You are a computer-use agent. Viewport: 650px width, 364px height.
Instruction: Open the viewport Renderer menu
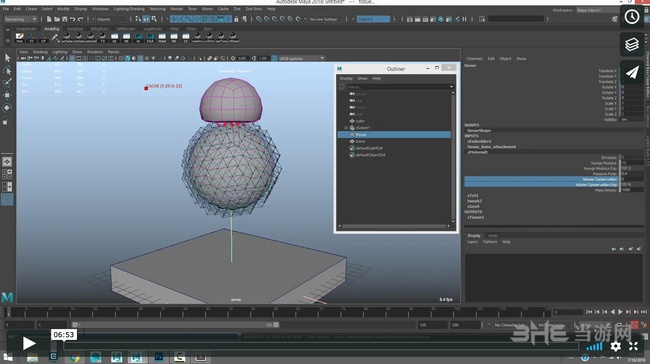(95, 52)
